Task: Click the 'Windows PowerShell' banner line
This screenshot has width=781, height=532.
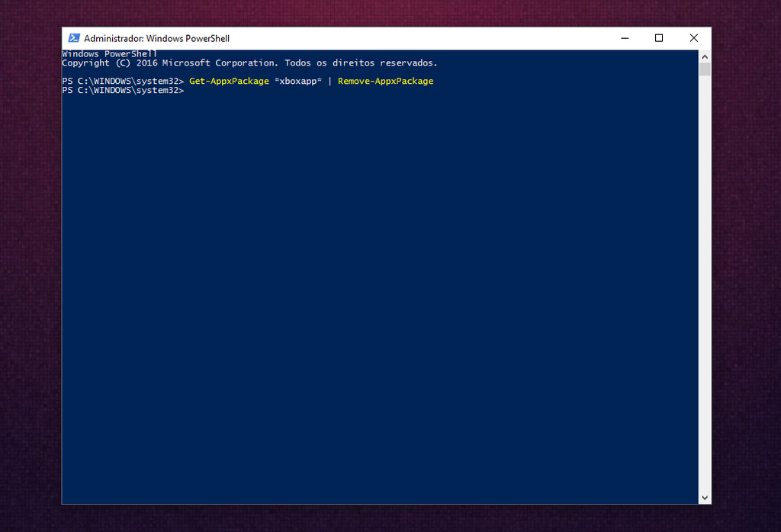Action: [110, 54]
